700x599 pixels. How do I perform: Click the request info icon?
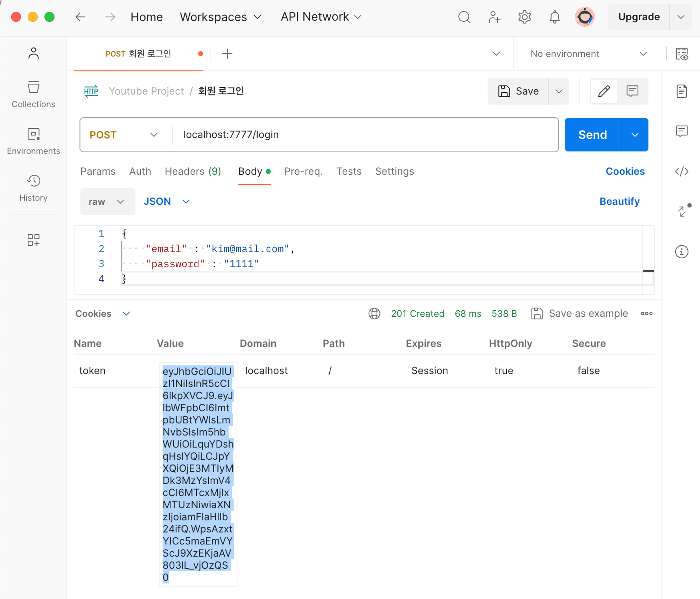point(681,252)
